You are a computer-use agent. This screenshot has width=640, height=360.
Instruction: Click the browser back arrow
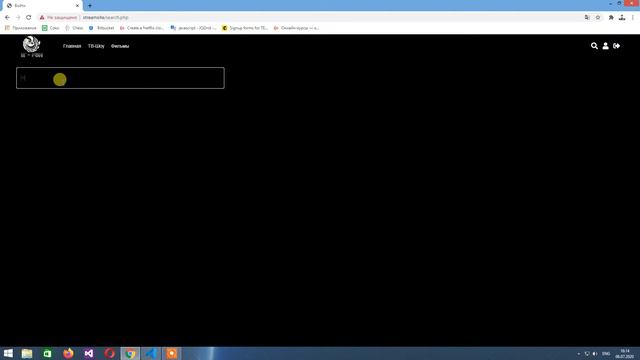pos(7,18)
